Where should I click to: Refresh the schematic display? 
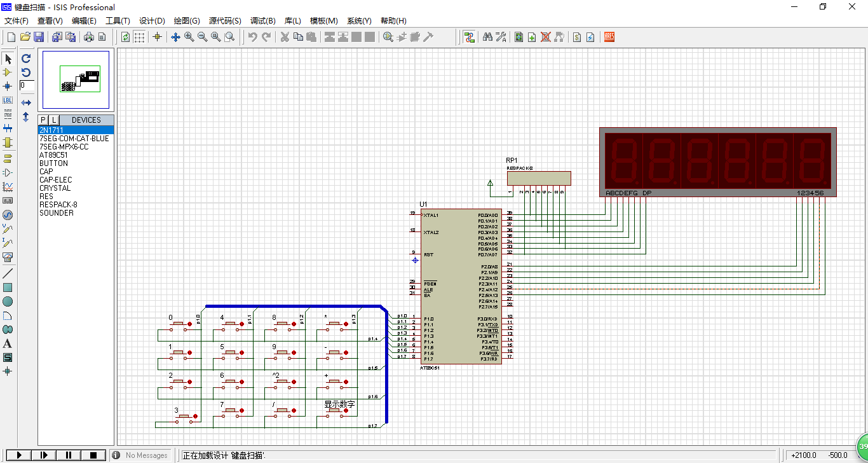click(x=126, y=37)
